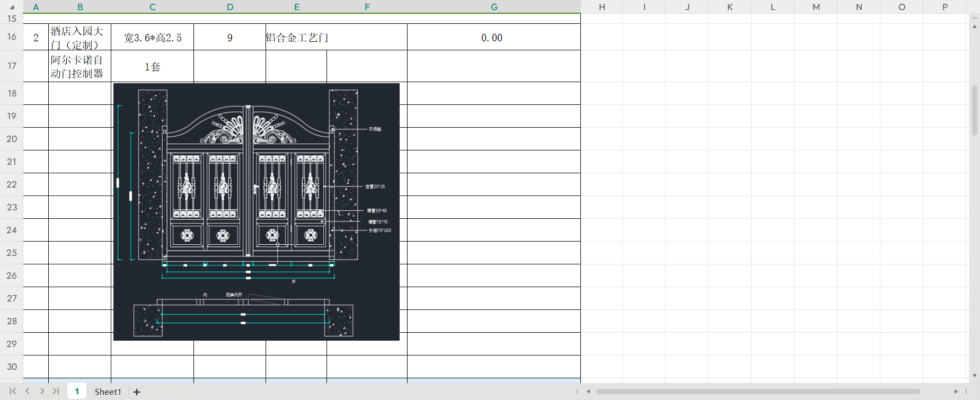
Task: Select column E header
Action: pos(297,7)
